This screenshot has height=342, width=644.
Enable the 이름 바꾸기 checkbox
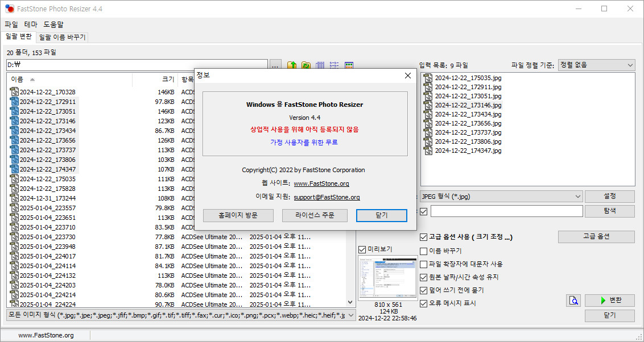click(423, 251)
